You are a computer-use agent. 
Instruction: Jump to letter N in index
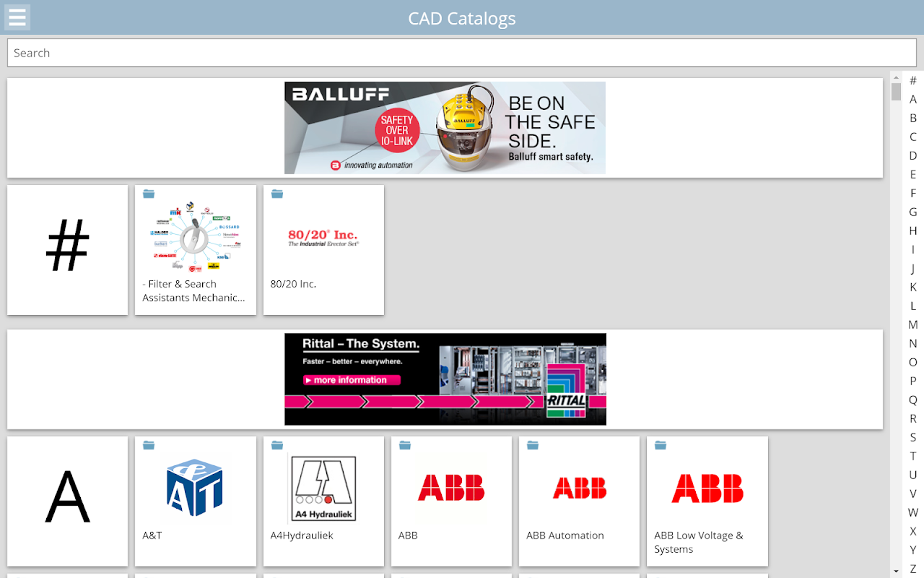pos(913,343)
